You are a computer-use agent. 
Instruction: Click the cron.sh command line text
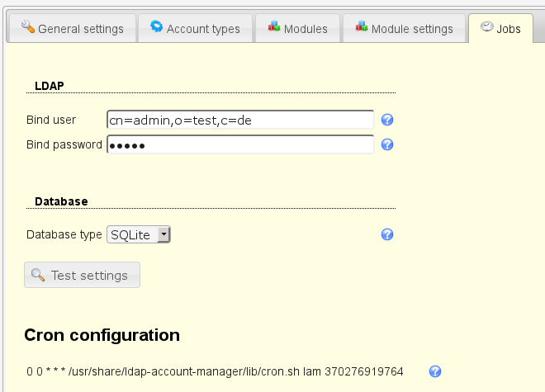click(215, 372)
